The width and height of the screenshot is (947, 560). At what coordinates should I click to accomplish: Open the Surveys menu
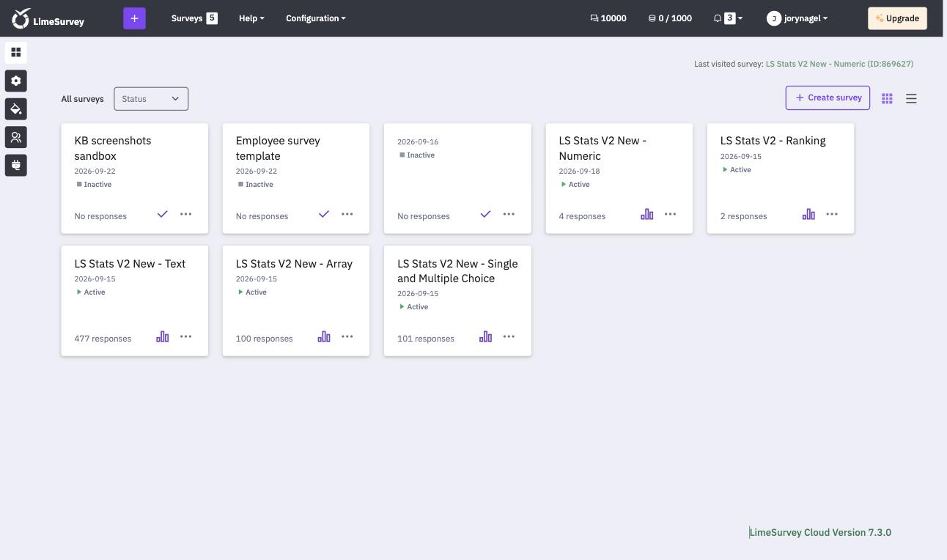click(x=194, y=18)
